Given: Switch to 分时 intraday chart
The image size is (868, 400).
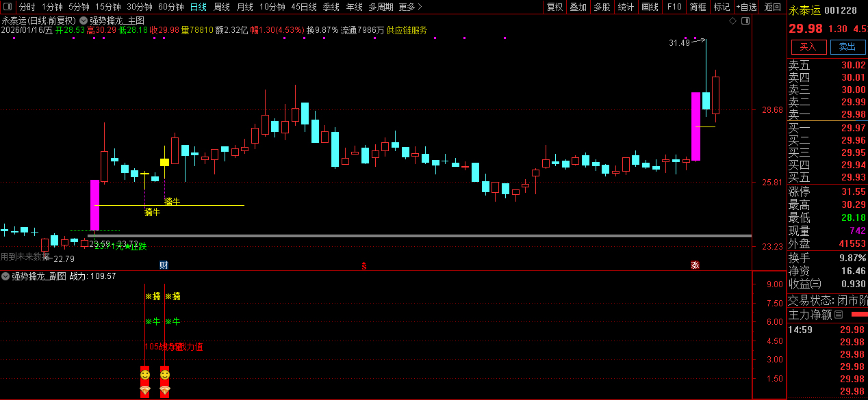Looking at the screenshot, I should pos(27,7).
